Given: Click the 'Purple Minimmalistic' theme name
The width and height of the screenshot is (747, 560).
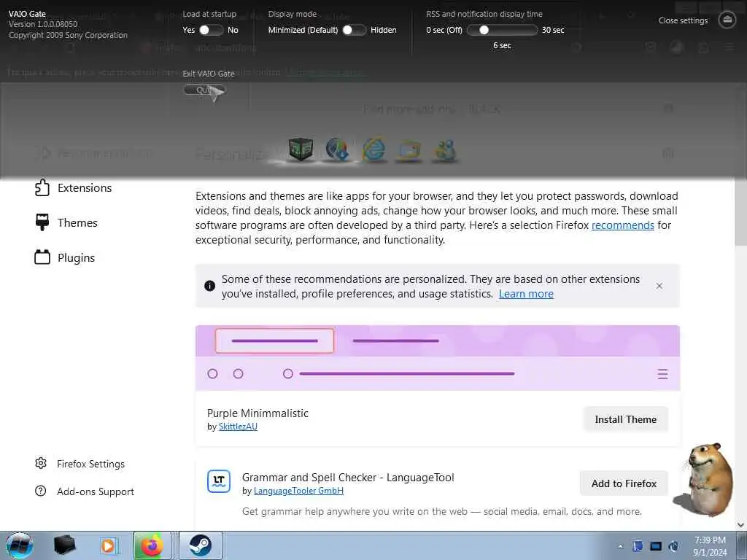Looking at the screenshot, I should [258, 413].
